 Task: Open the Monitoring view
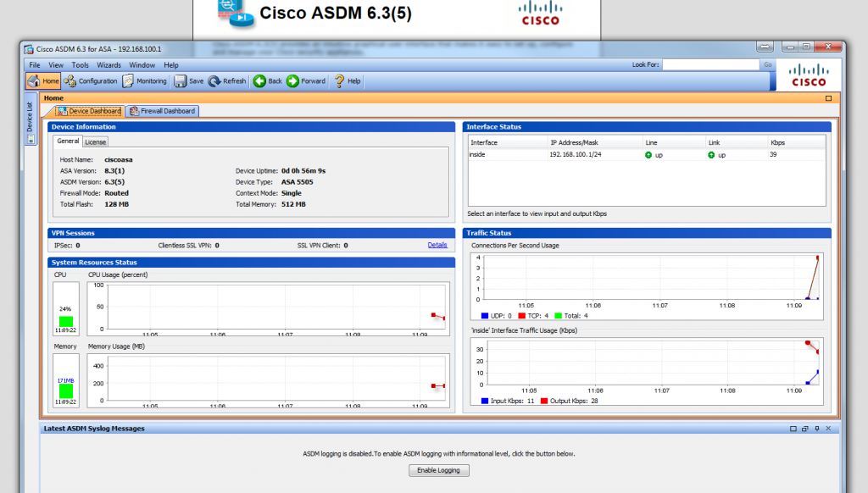tap(144, 80)
